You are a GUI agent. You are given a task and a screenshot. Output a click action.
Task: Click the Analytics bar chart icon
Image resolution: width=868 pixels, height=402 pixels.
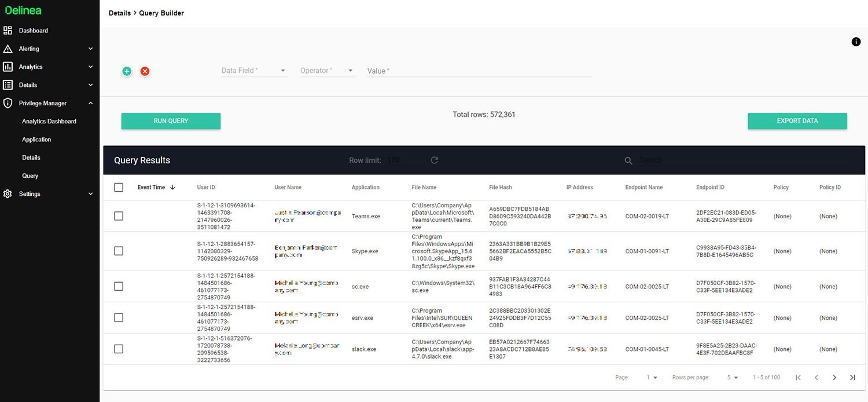point(8,67)
